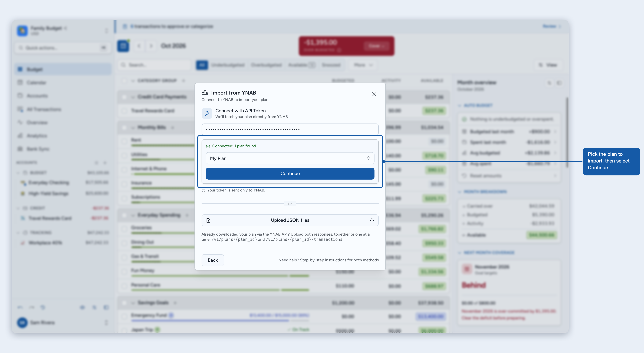Click the key icon next to Connect with API Token
This screenshot has width=644, height=353.
(x=207, y=114)
